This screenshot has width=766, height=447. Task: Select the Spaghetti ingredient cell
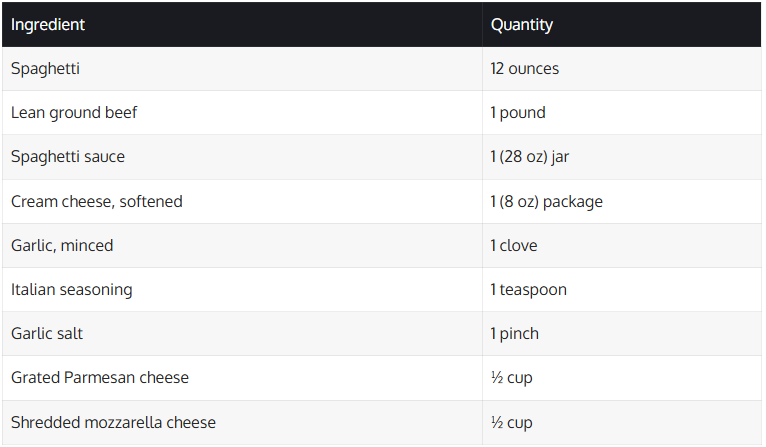click(x=46, y=69)
